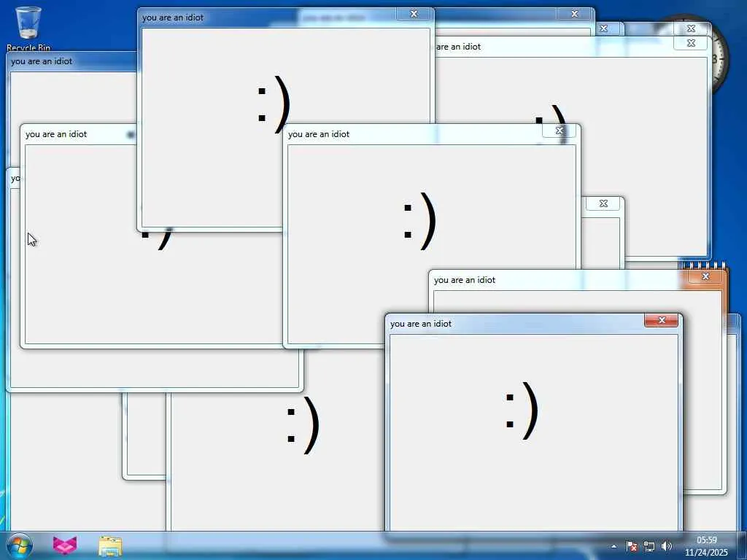Launch the pink cat app from taskbar
The width and height of the screenshot is (747, 560).
[65, 545]
